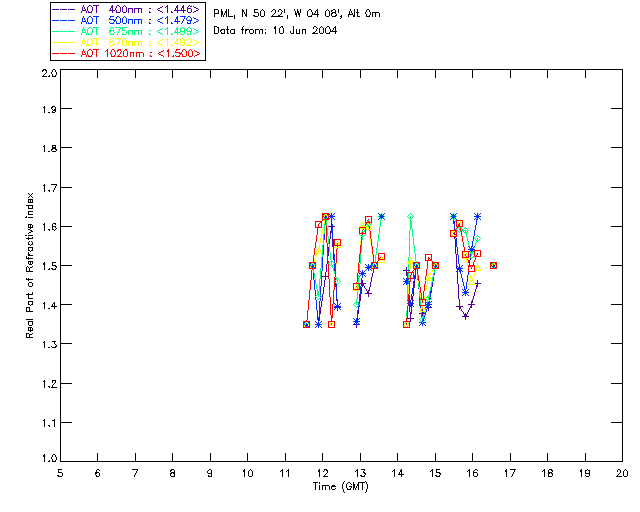Click the 'Time (GMT)' x-axis title
Viewport: 640px width, 512px height.
tap(340, 487)
